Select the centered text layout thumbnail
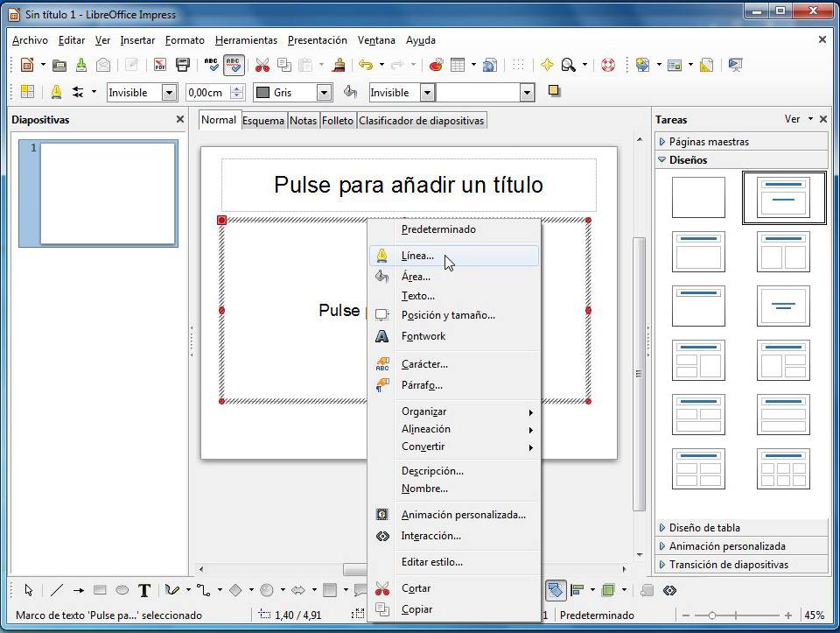Image resolution: width=840 pixels, height=633 pixels. tap(783, 306)
